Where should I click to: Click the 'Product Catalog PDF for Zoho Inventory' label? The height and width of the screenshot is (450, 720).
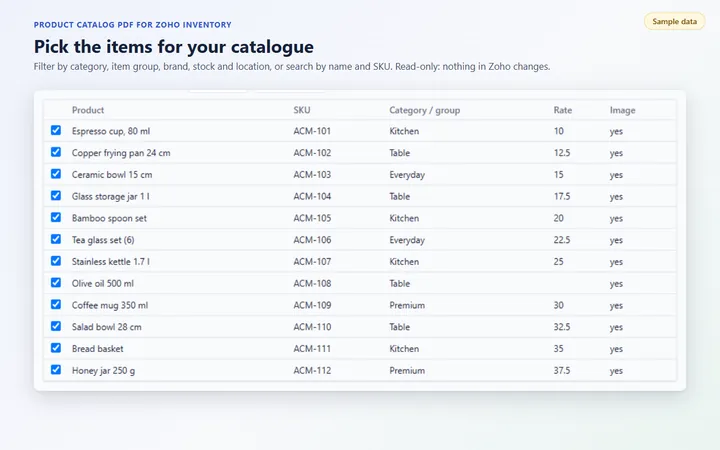click(132, 25)
